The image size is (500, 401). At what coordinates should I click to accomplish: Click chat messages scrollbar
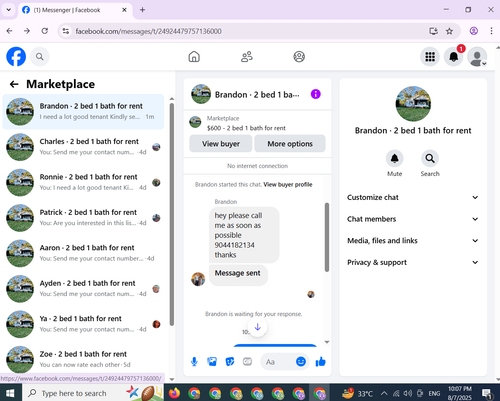point(327,237)
